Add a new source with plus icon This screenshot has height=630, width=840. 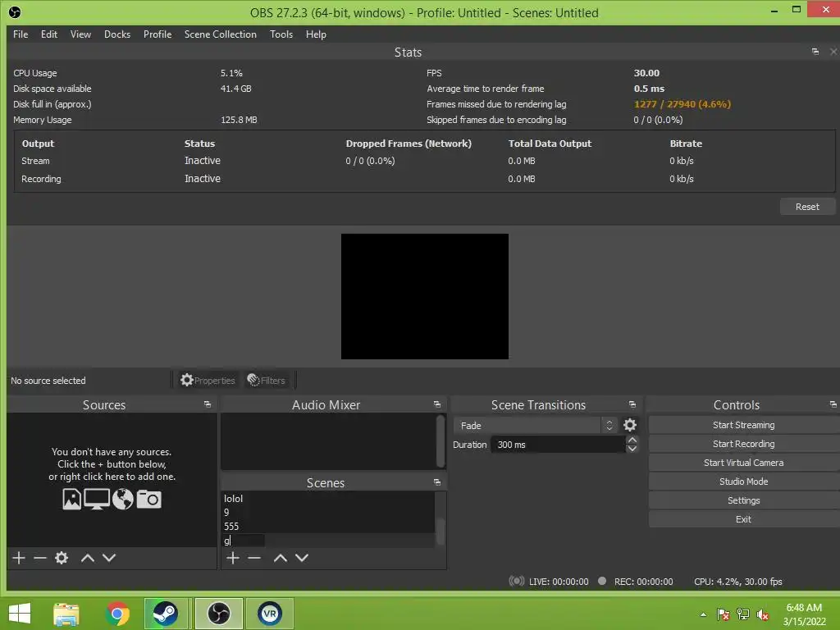pyautogui.click(x=19, y=558)
